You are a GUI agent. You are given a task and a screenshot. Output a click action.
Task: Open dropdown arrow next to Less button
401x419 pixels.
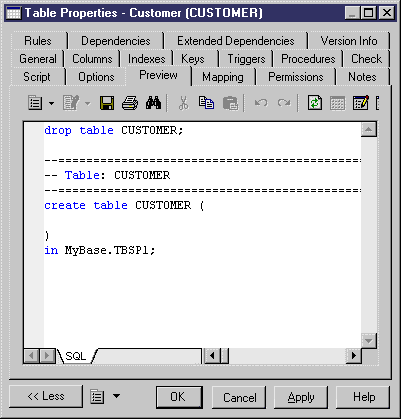[116, 396]
